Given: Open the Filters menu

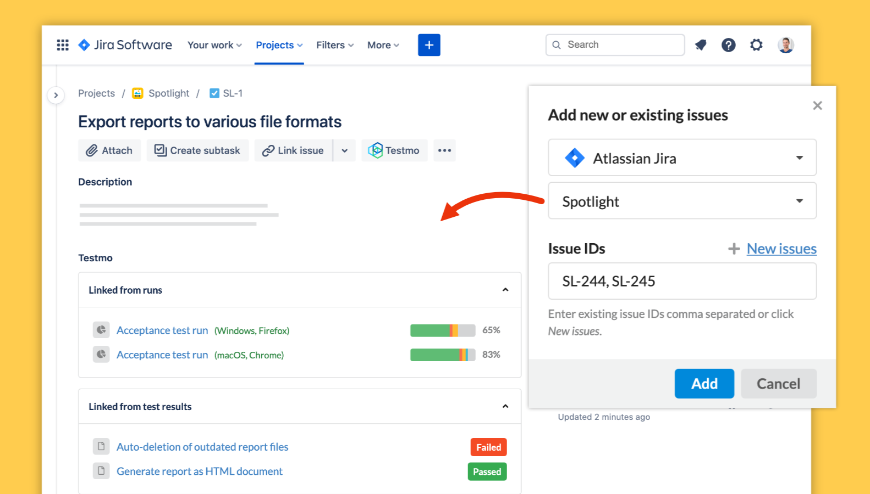Looking at the screenshot, I should click(335, 45).
